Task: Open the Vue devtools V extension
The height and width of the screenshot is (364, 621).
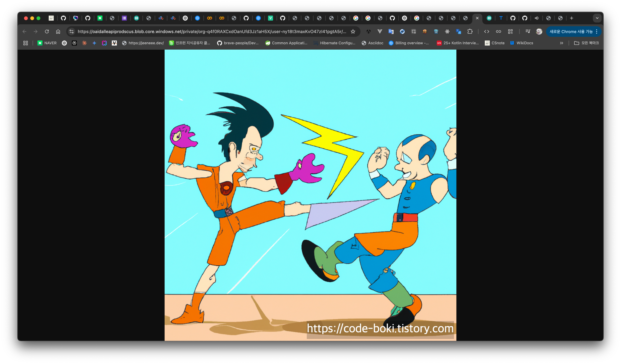Action: click(x=380, y=31)
